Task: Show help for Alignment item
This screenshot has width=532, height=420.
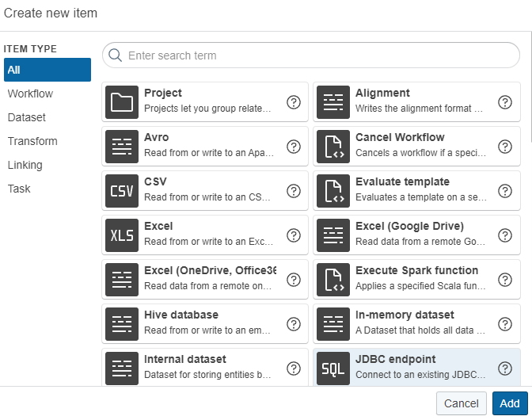Action: (505, 102)
